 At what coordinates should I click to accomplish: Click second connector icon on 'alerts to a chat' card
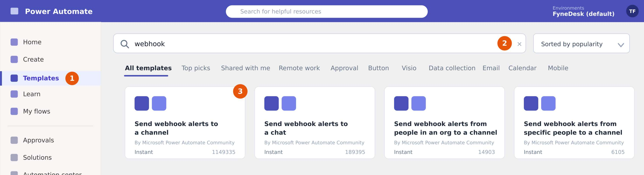click(x=289, y=103)
